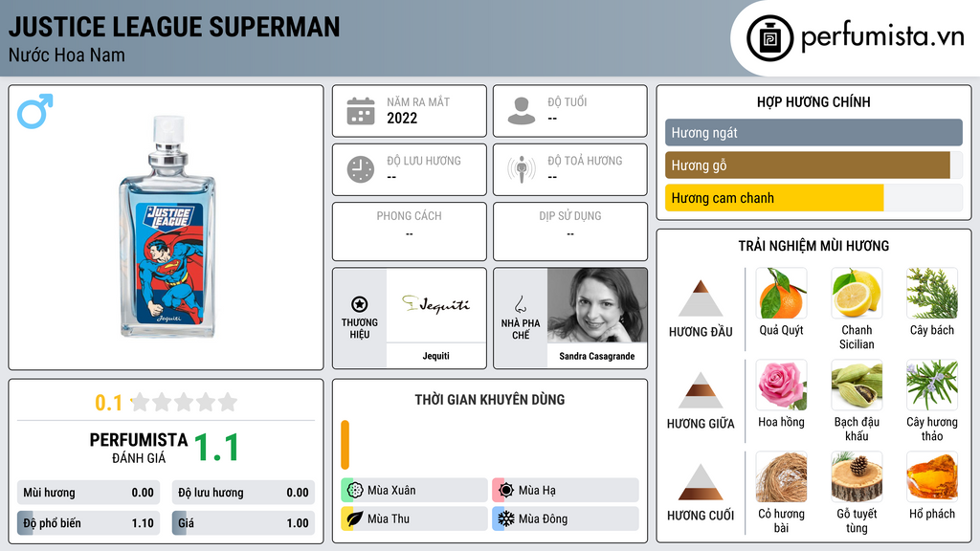Screen dimensions: 980x551
Task: Click the Bạch đậu khấu cardamom image
Action: coord(857,386)
